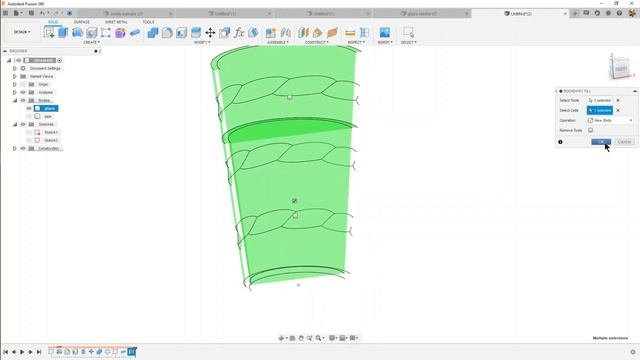
Task: Open Notifications icon in top bar
Action: click(608, 13)
